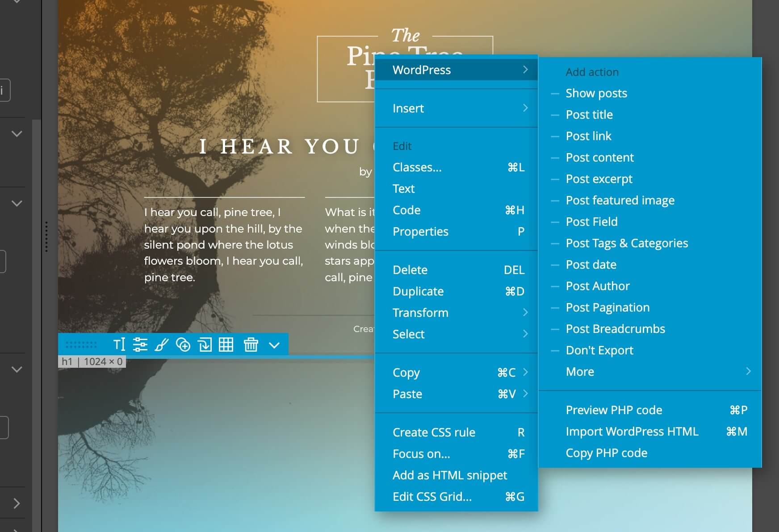The height and width of the screenshot is (532, 779).
Task: Add the Post Breadcrumbs action
Action: (x=650, y=328)
